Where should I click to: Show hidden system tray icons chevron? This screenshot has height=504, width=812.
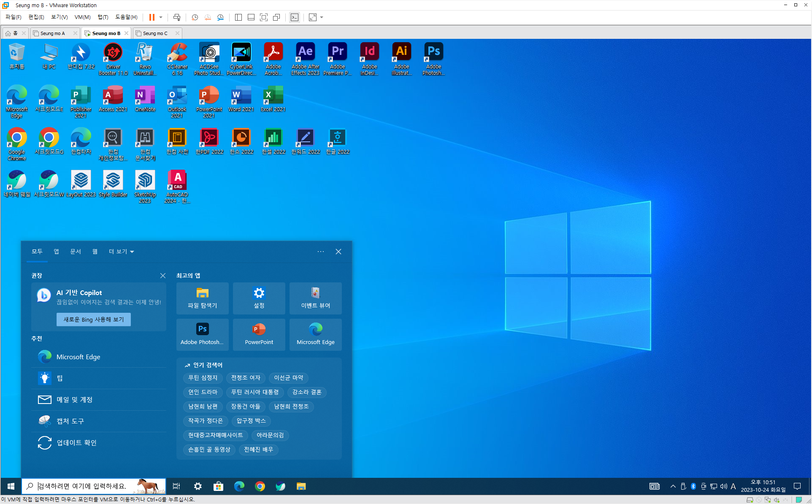(x=673, y=486)
